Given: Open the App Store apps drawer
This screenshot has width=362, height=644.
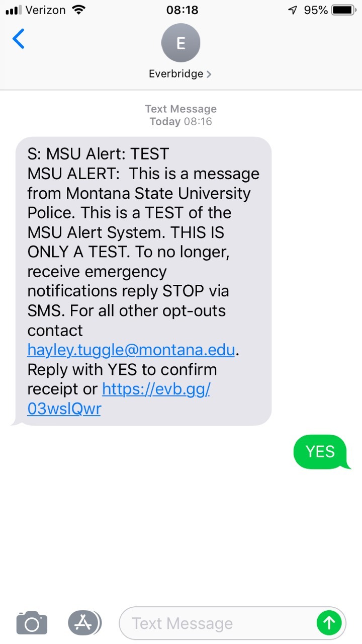Looking at the screenshot, I should [x=84, y=623].
